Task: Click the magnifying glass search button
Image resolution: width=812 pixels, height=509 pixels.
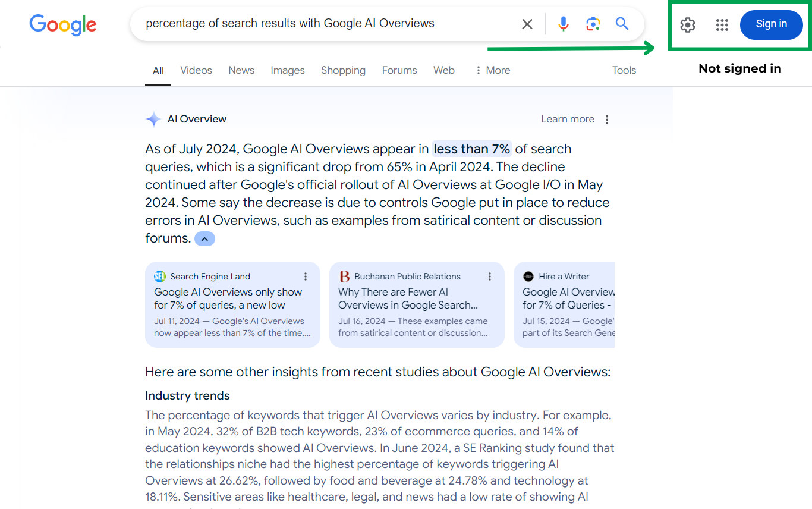Action: pyautogui.click(x=622, y=24)
